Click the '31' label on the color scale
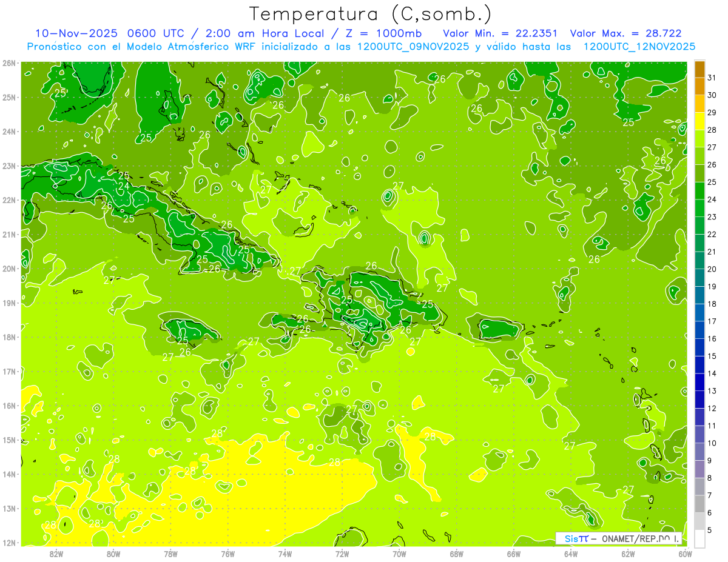 click(712, 78)
